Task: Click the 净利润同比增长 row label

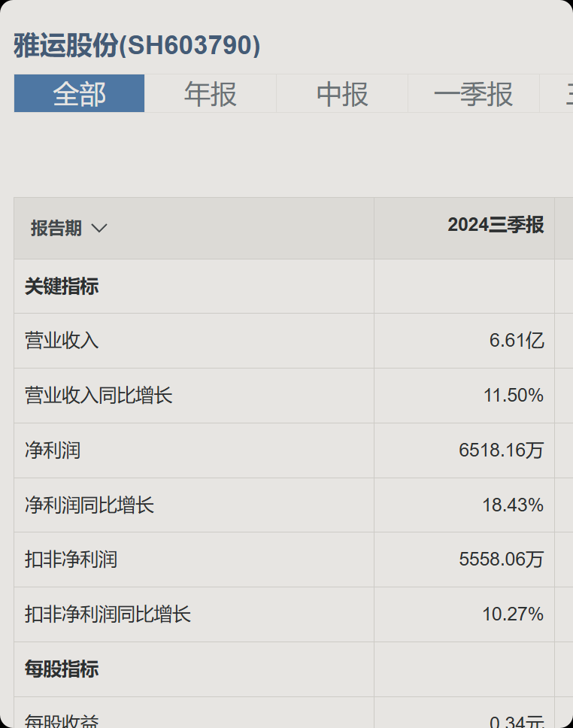Action: point(89,505)
